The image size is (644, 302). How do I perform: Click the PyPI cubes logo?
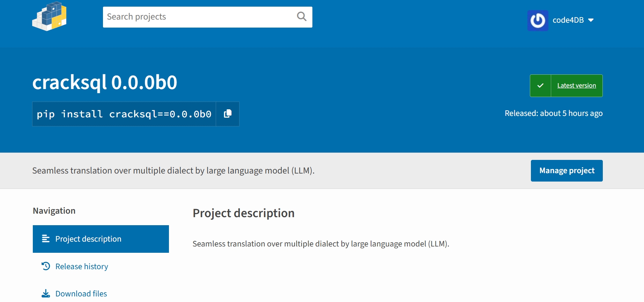tap(49, 16)
